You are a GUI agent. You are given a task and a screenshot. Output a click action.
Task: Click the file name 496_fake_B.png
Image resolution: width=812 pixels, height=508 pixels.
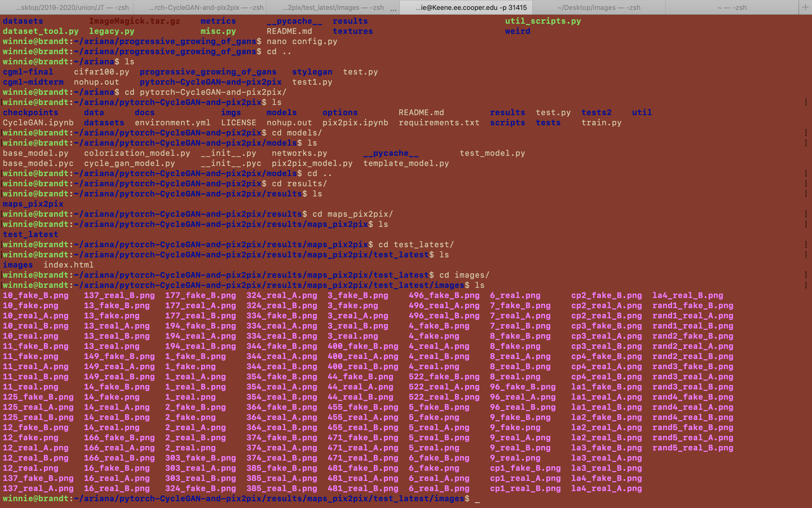click(444, 295)
